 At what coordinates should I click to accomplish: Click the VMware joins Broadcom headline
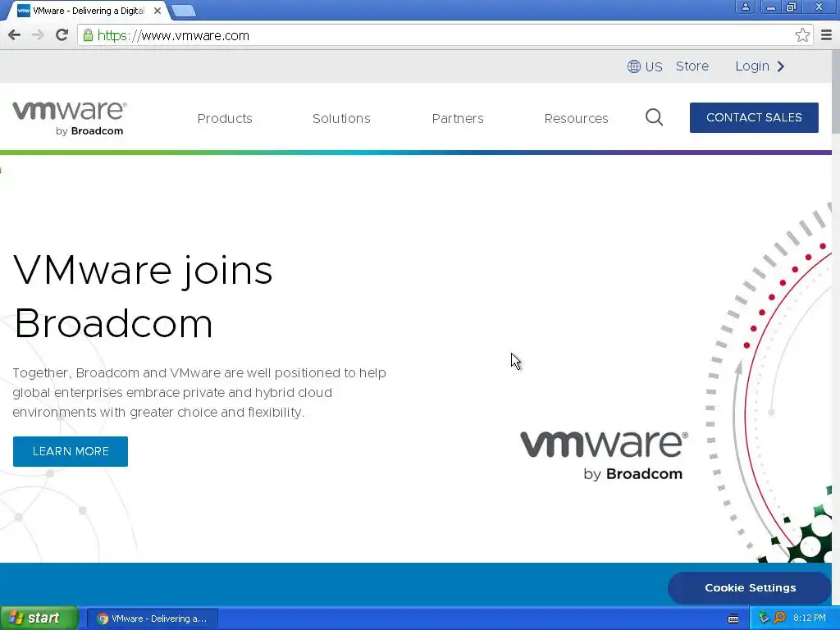pos(143,296)
